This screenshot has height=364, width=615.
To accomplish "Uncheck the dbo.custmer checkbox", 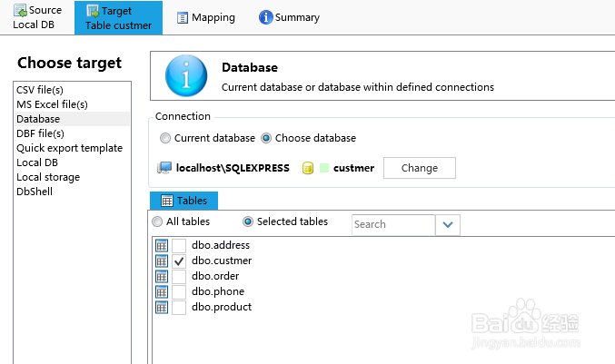I will 179,261.
